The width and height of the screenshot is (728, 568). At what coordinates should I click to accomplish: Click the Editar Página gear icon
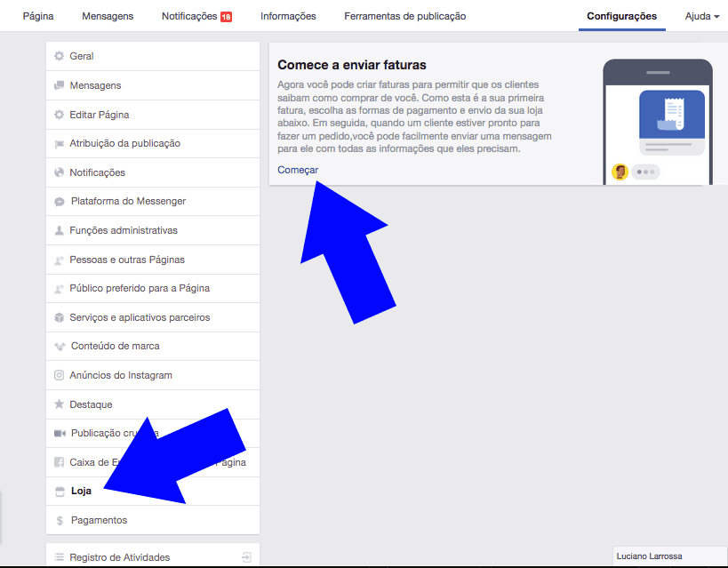59,115
